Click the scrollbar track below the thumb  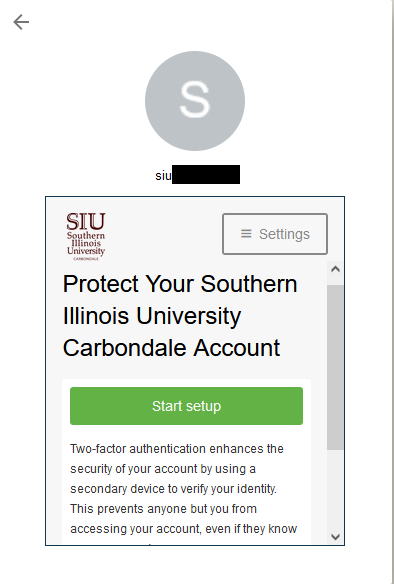[335, 489]
